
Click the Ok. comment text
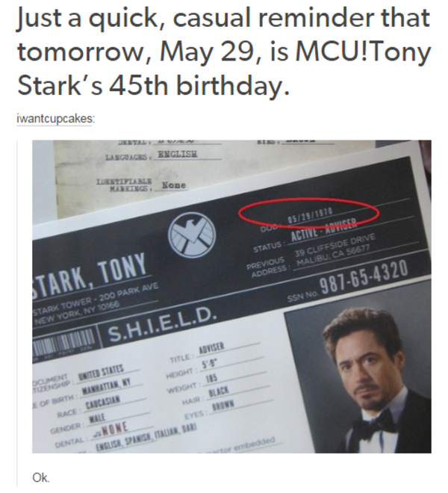[41, 478]
